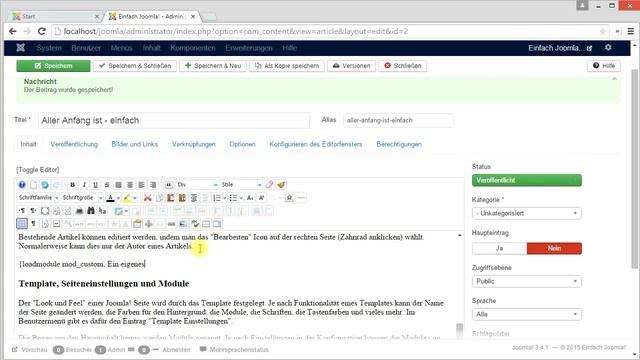Click the new document icon in editor
Image resolution: width=640 pixels, height=360 pixels.
(33, 185)
